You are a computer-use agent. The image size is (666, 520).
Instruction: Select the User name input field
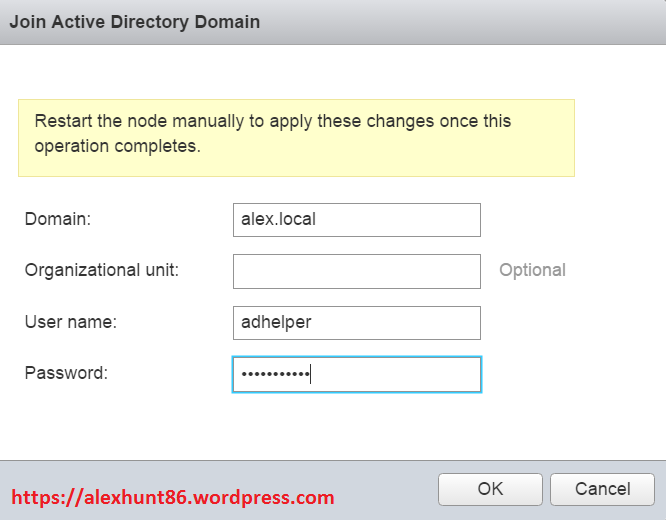(x=357, y=322)
